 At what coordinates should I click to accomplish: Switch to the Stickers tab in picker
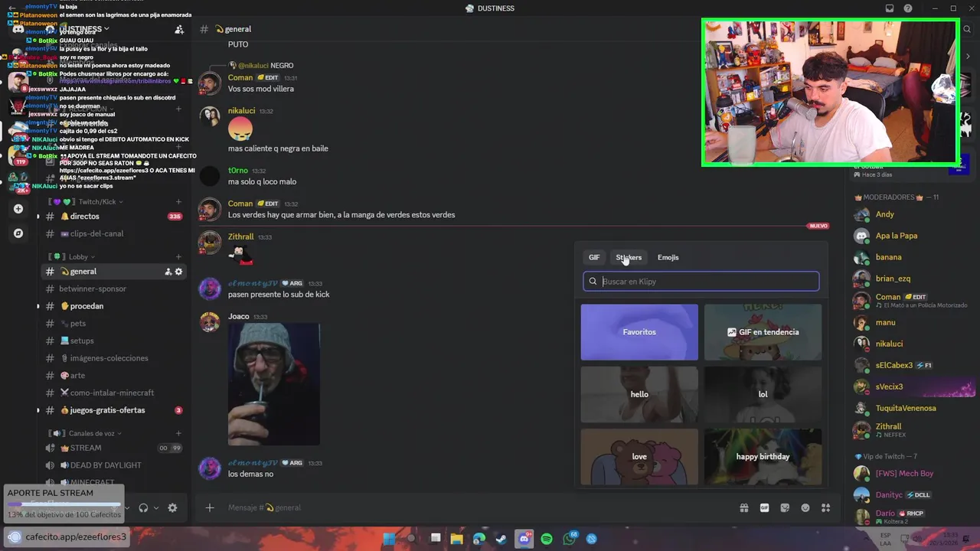629,257
